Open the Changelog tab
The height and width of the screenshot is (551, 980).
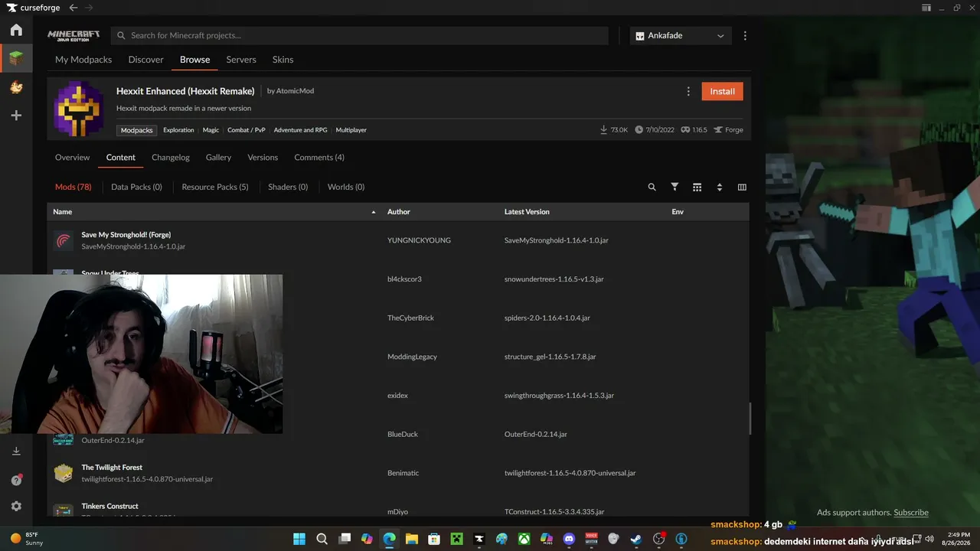point(171,158)
